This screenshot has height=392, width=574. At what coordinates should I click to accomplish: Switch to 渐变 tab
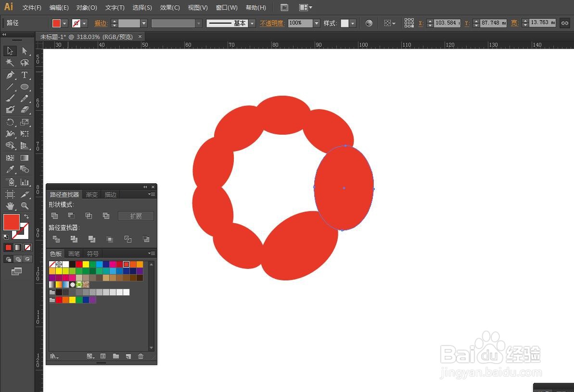coord(91,195)
